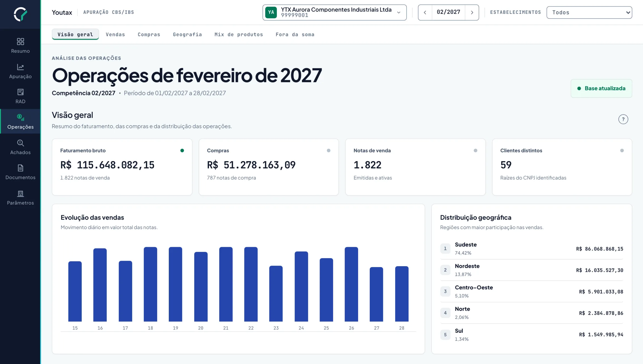Open Parâmetros in the sidebar
The height and width of the screenshot is (364, 643).
tap(20, 198)
